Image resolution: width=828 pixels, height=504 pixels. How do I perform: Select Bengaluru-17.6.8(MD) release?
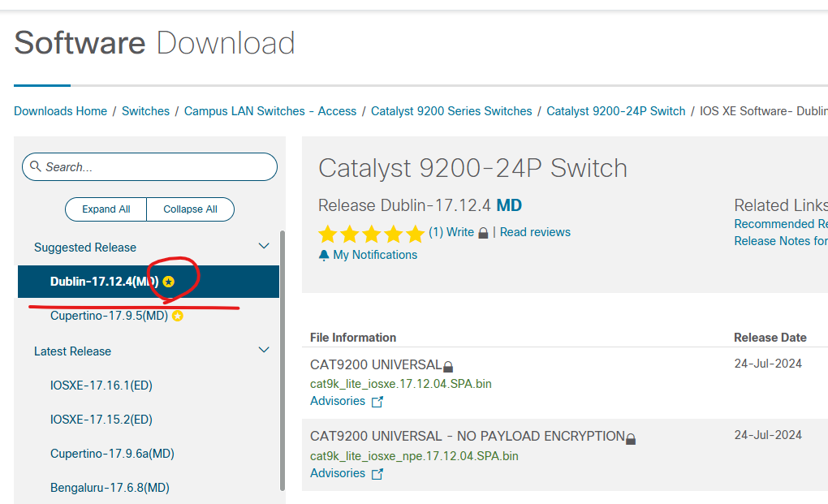point(110,488)
